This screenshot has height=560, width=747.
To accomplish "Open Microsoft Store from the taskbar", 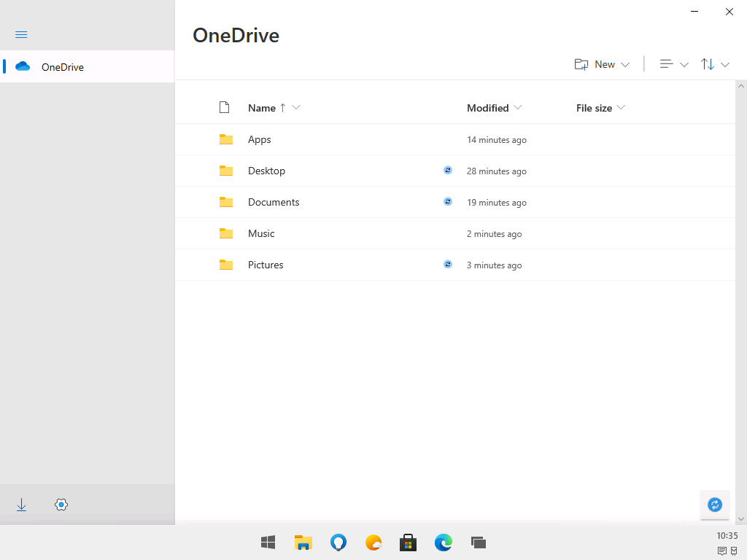I will [409, 542].
